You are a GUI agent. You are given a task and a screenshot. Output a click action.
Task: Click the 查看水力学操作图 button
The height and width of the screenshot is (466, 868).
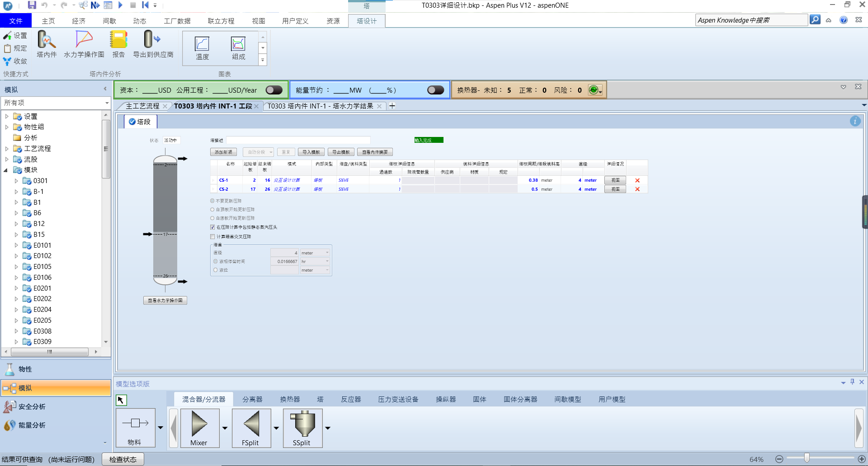coord(165,301)
